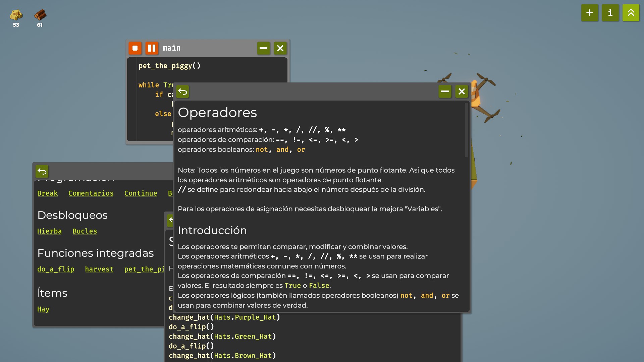The height and width of the screenshot is (362, 644).
Task: Open the do_a_flip function link
Action: tap(56, 269)
